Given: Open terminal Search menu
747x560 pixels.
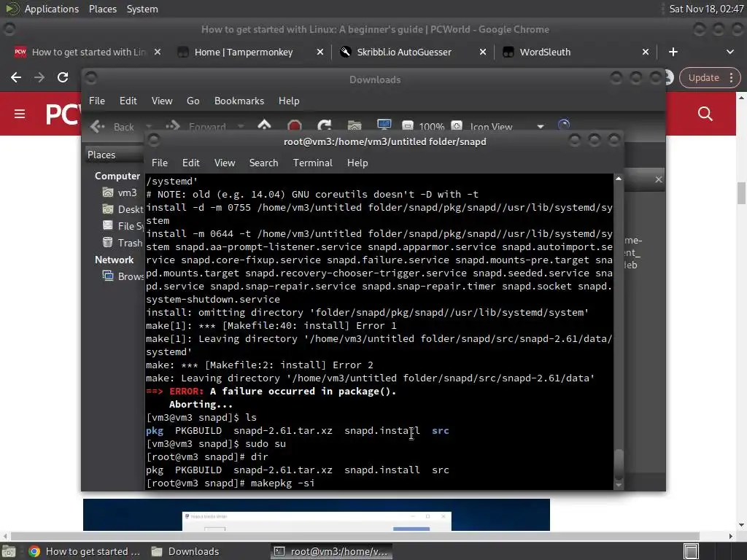Looking at the screenshot, I should coord(263,163).
